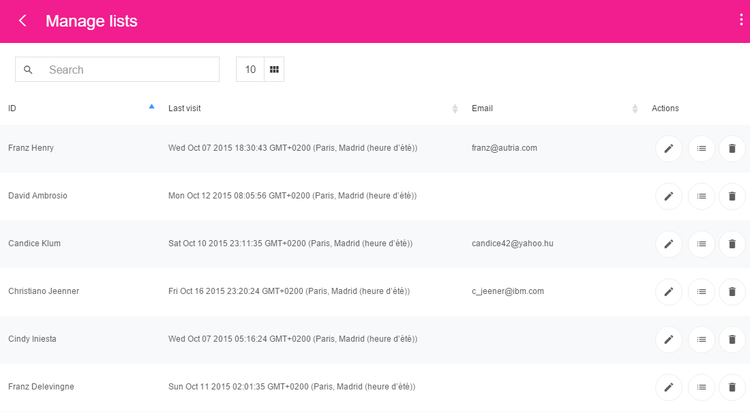The width and height of the screenshot is (750, 412).
Task: Focus the Search input field
Action: click(x=117, y=69)
